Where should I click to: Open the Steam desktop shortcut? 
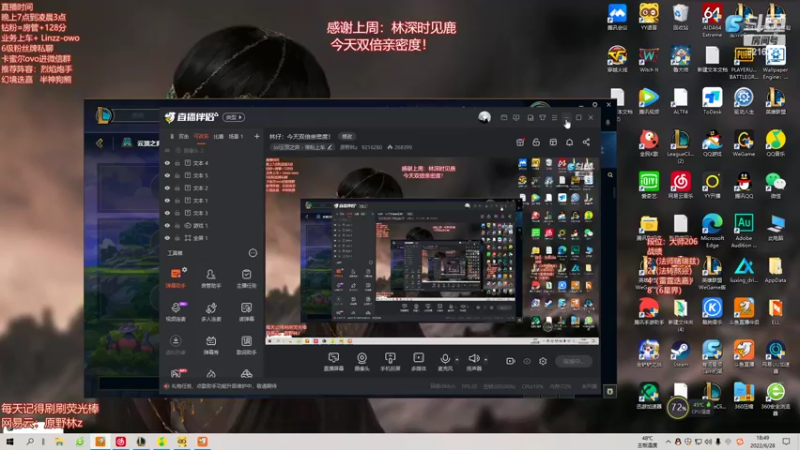[x=680, y=354]
